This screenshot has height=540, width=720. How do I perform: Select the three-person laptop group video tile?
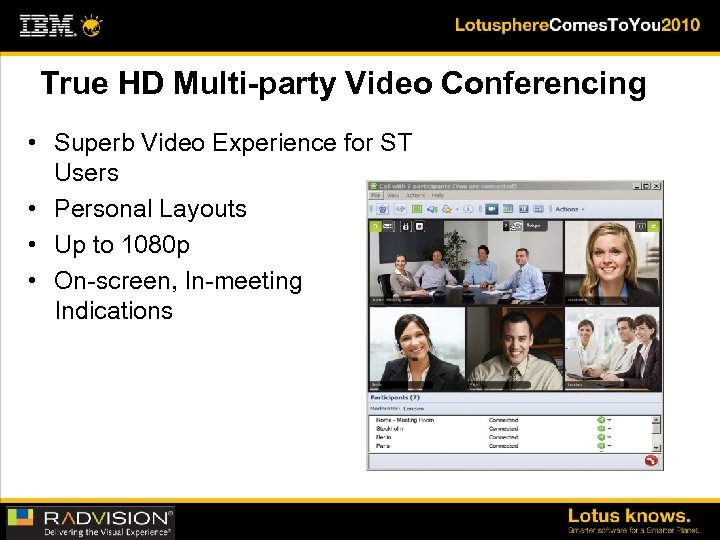tap(613, 349)
